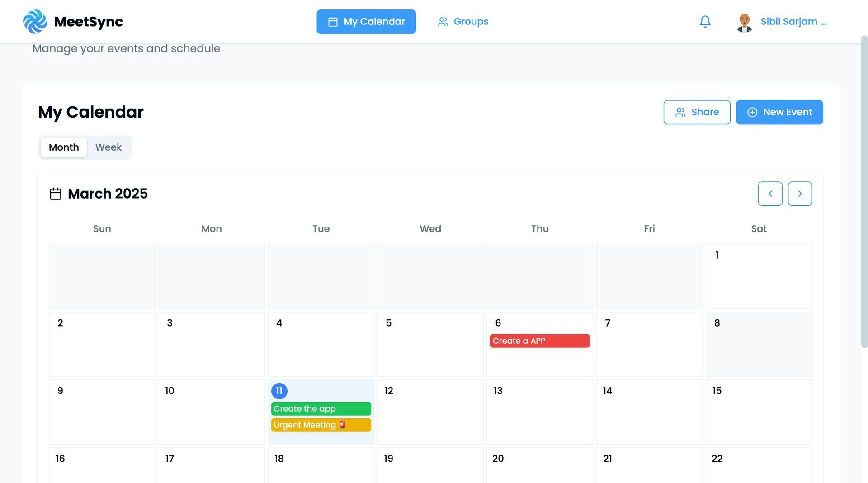This screenshot has width=868, height=483.
Task: Click the plus icon in New Event button
Action: click(x=752, y=112)
